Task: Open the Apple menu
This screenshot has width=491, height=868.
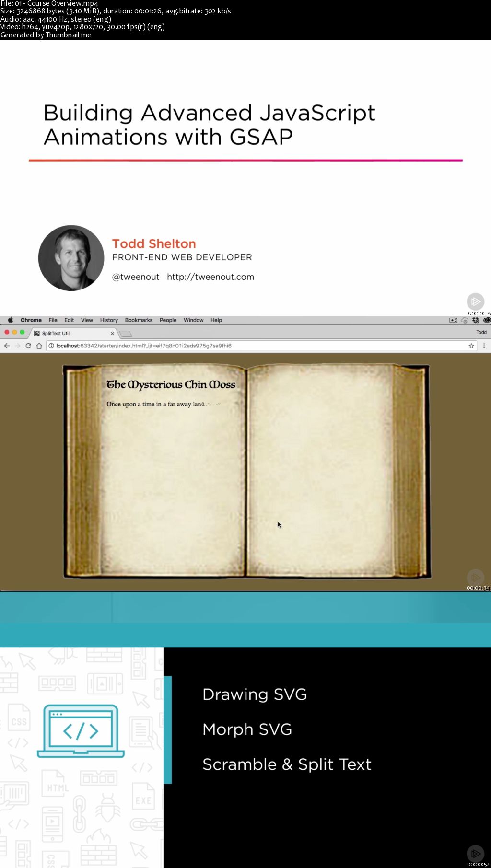Action: (11, 320)
